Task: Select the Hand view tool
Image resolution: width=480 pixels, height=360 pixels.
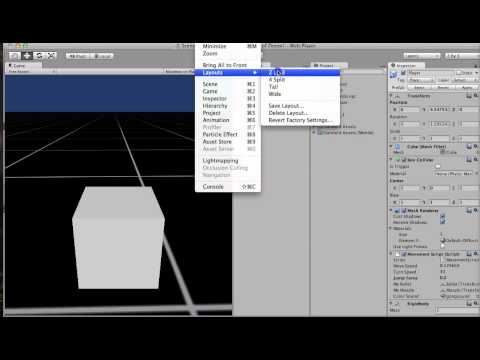Action: tap(14, 56)
